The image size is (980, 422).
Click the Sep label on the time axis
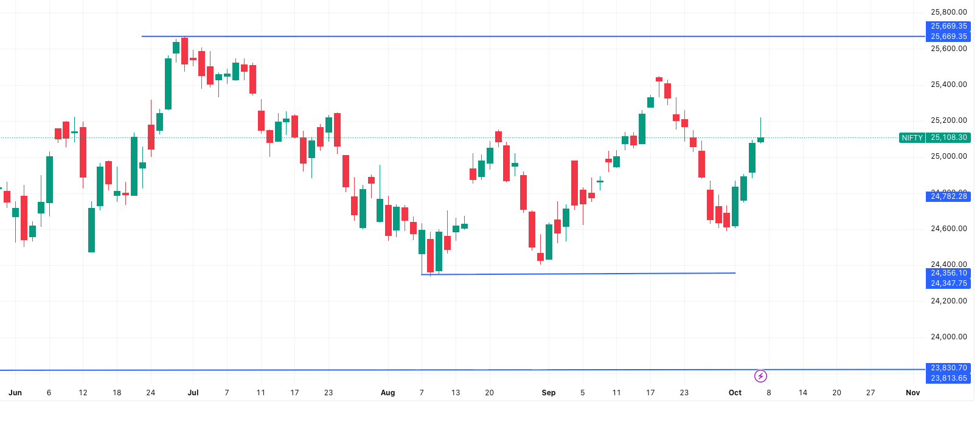[x=548, y=393]
